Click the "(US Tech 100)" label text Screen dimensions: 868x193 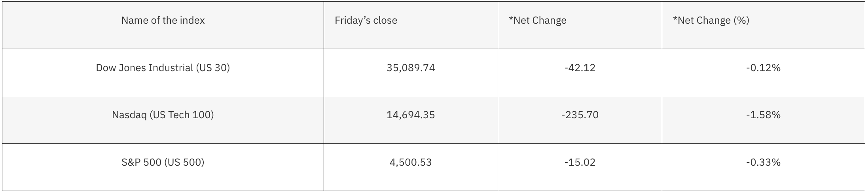pos(182,115)
